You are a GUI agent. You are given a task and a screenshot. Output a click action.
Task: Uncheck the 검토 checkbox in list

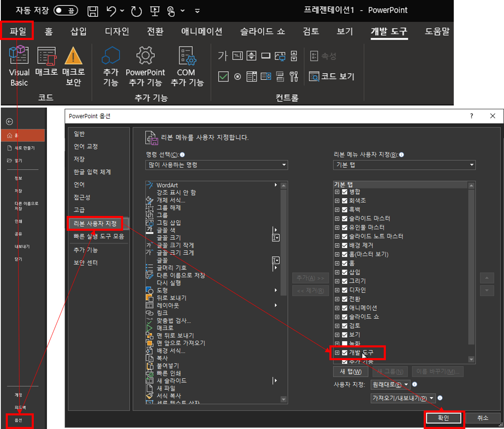[345, 326]
